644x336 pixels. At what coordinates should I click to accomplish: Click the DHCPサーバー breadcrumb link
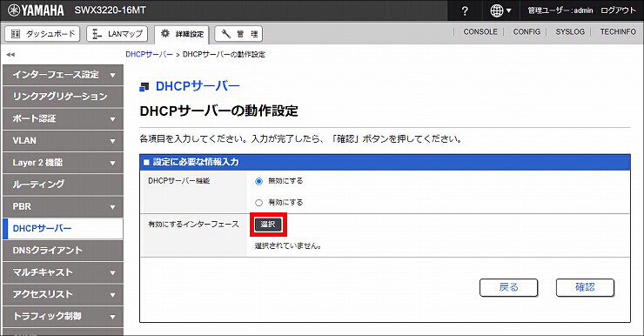[149, 54]
